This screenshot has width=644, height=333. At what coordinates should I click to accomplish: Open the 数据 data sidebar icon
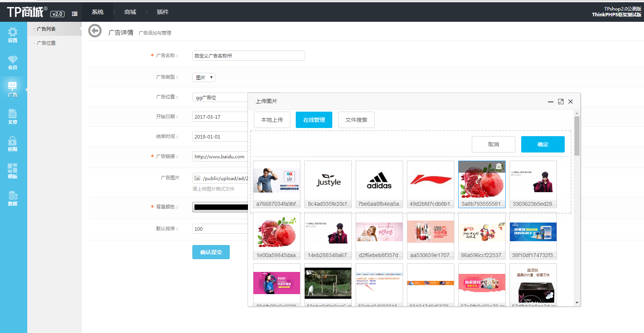[13, 198]
